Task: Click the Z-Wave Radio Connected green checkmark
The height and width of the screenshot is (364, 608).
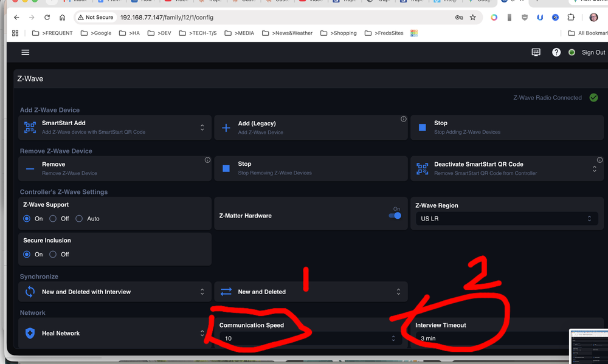Action: [593, 98]
